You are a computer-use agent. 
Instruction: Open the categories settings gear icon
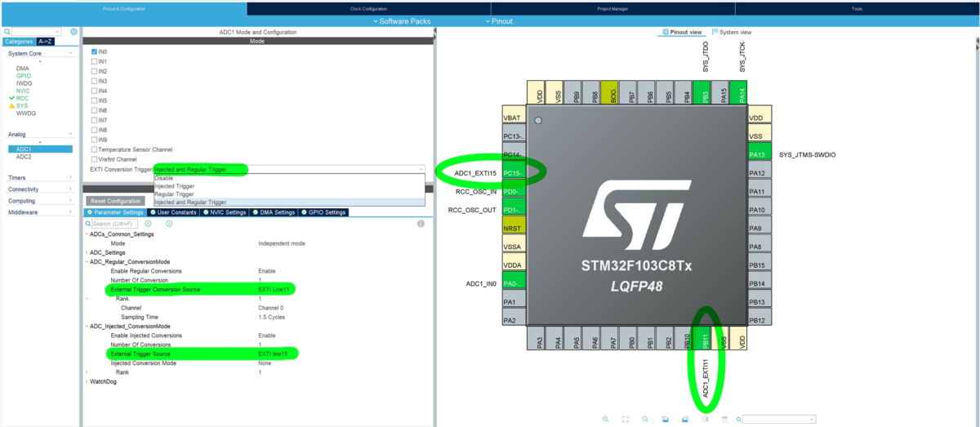pos(73,32)
